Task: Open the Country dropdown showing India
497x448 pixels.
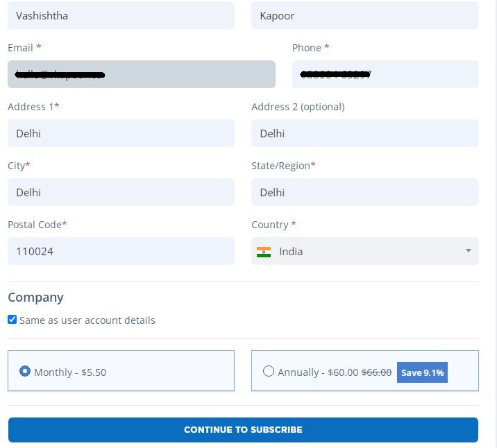Action: [x=364, y=251]
